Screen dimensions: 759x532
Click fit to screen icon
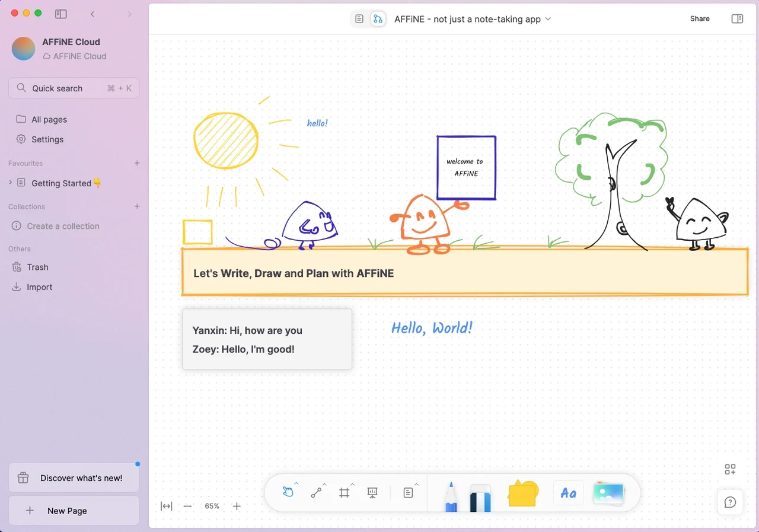point(167,506)
